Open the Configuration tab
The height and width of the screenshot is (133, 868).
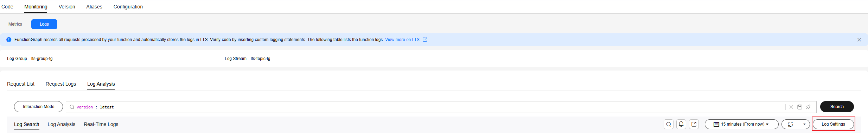(x=128, y=7)
